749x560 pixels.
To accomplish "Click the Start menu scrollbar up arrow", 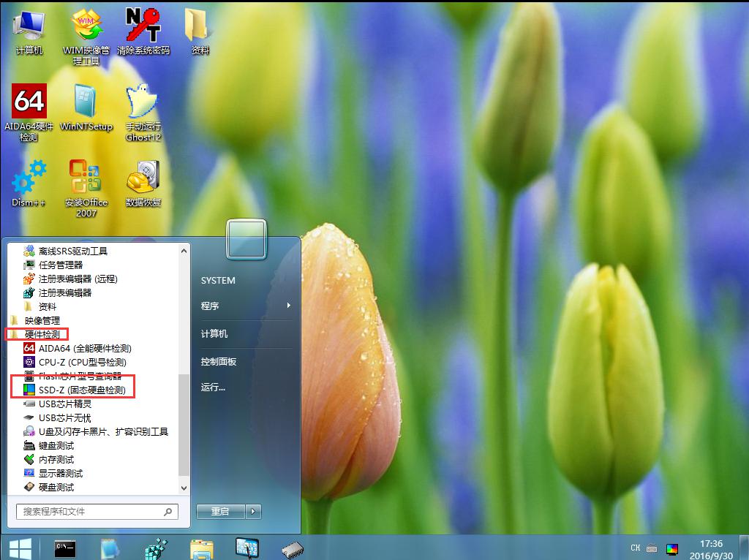I will click(184, 250).
